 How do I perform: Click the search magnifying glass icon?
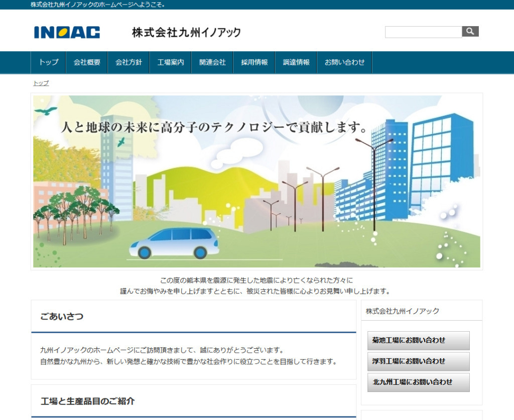[x=470, y=31]
